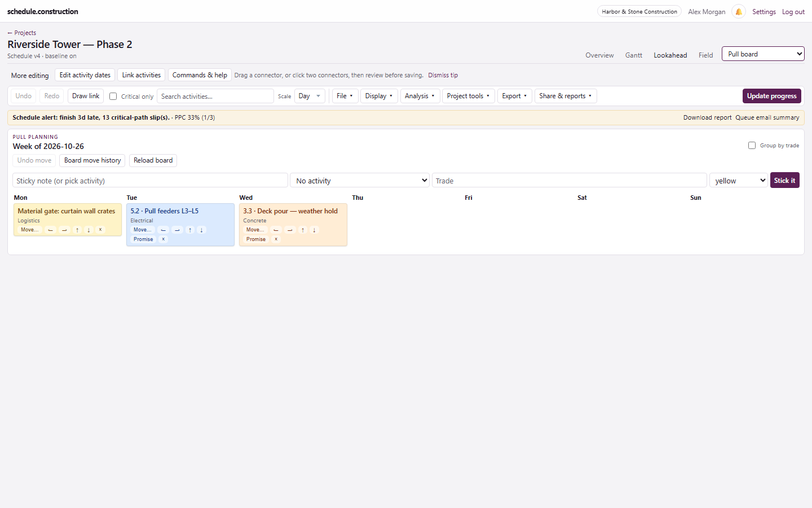
Task: Switch to the Gantt tab
Action: [x=634, y=55]
